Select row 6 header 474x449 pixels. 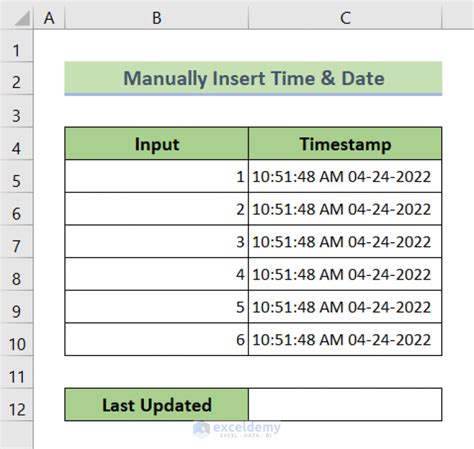16,209
